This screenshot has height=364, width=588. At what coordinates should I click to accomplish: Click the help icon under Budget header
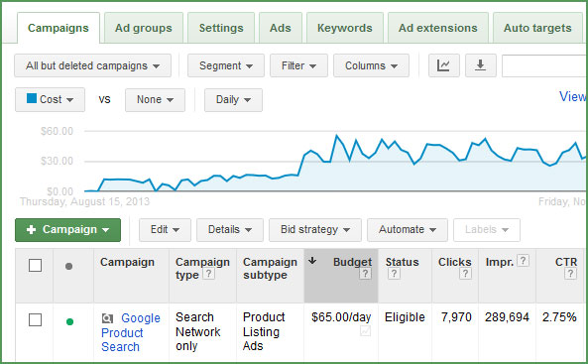tap(365, 274)
